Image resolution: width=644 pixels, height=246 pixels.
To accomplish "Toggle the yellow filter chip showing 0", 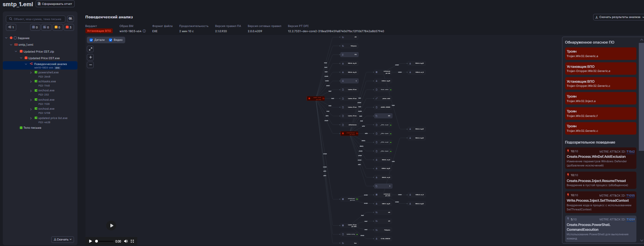I will [58, 27].
